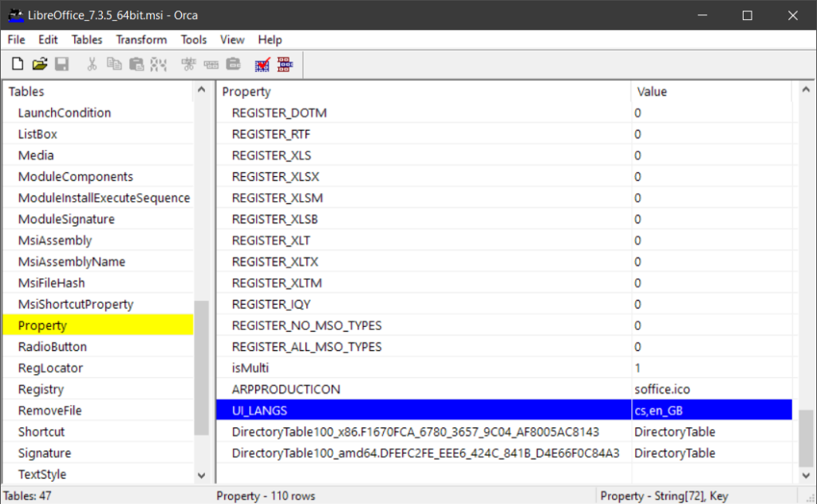Screen dimensions: 817x504
Task: Click the REGISTER_NO_MSO_TYPES property cell
Action: click(424, 325)
